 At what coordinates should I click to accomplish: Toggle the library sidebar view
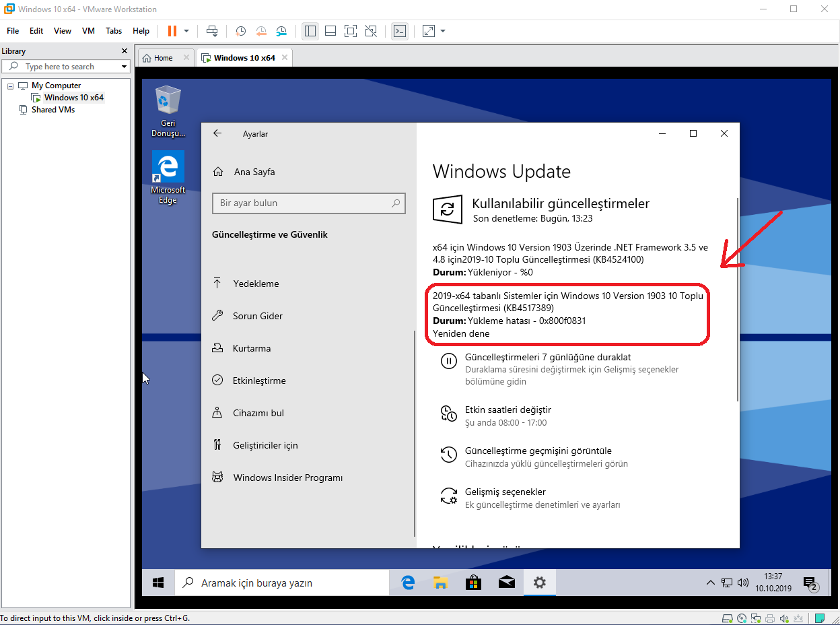coord(310,31)
